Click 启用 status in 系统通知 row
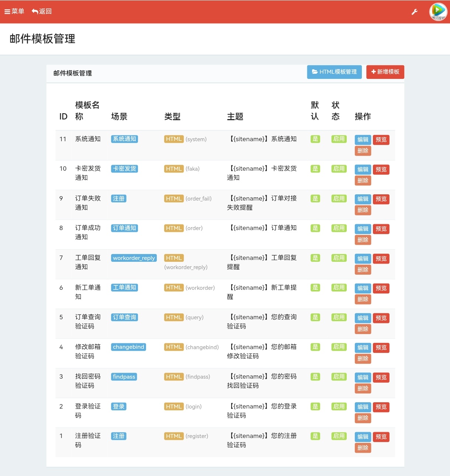This screenshot has height=476, width=450. 339,139
